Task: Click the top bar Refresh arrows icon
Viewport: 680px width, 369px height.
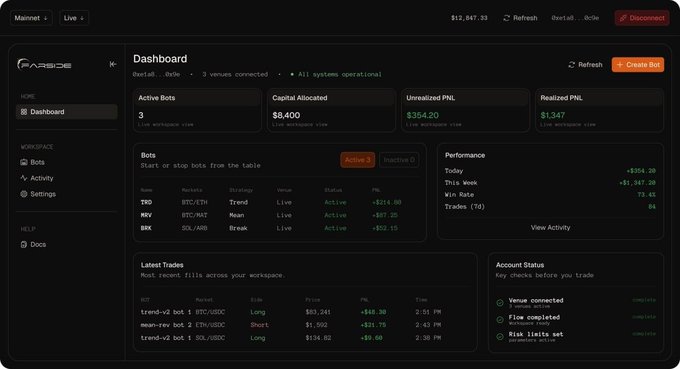Action: pos(507,18)
